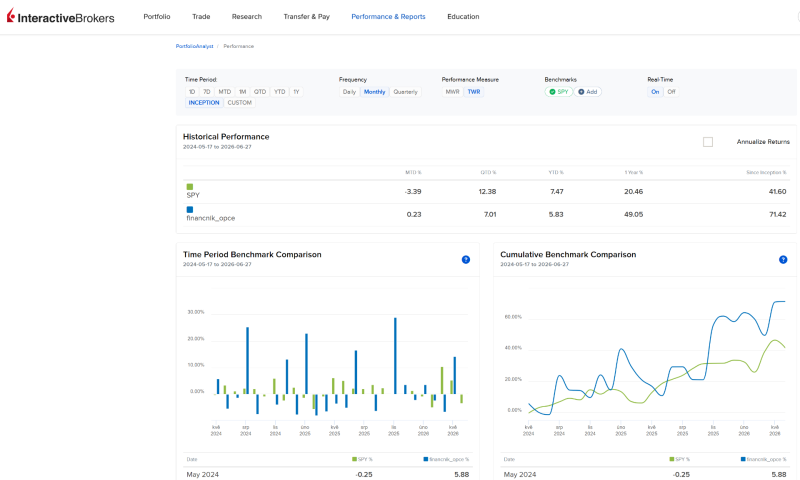The width and height of the screenshot is (800, 480).
Task: Choose the CUSTOM time period
Action: pyautogui.click(x=239, y=103)
